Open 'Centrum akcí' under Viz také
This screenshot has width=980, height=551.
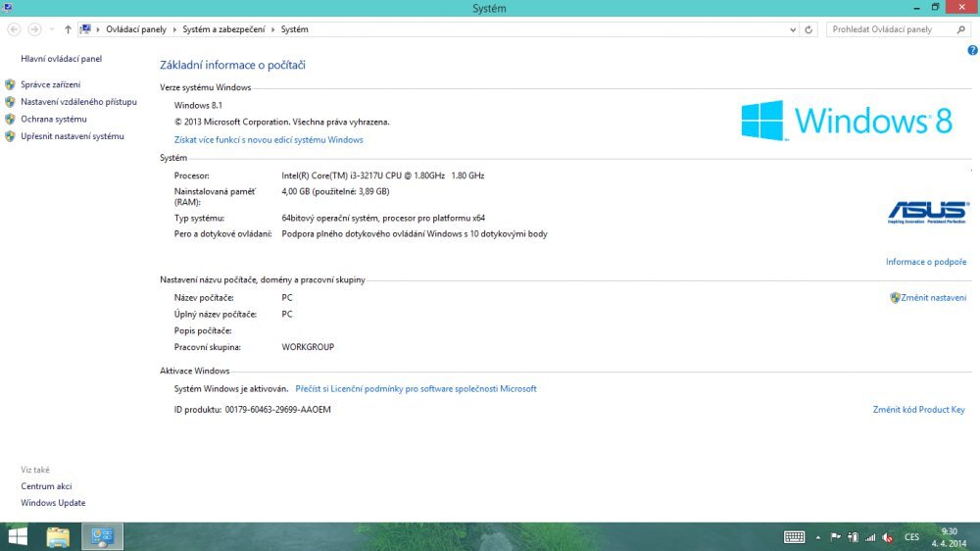[x=46, y=486]
